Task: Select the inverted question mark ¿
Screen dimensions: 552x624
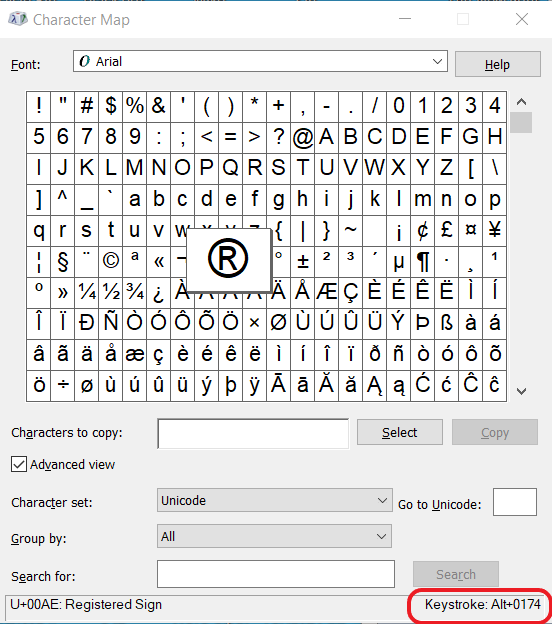Action: (x=158, y=292)
